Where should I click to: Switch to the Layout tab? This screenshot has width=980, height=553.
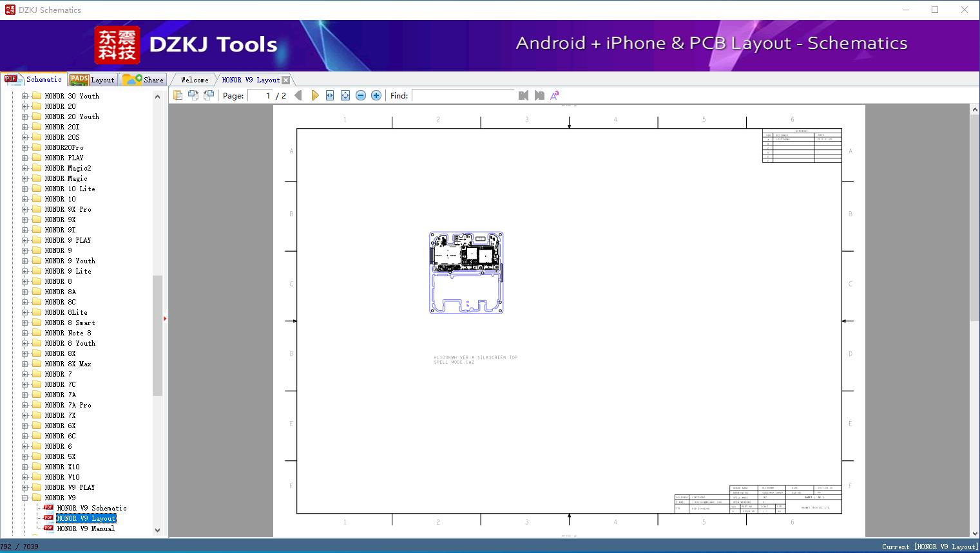pos(92,80)
